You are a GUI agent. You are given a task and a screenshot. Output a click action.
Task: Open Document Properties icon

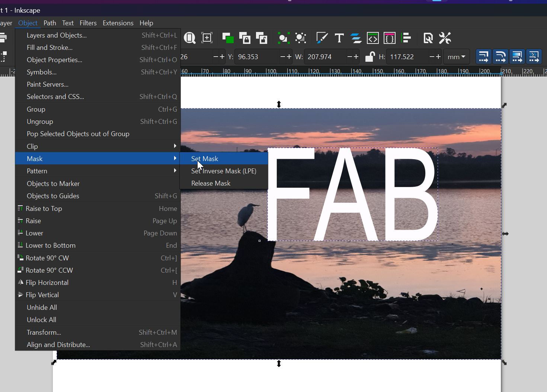tap(428, 38)
